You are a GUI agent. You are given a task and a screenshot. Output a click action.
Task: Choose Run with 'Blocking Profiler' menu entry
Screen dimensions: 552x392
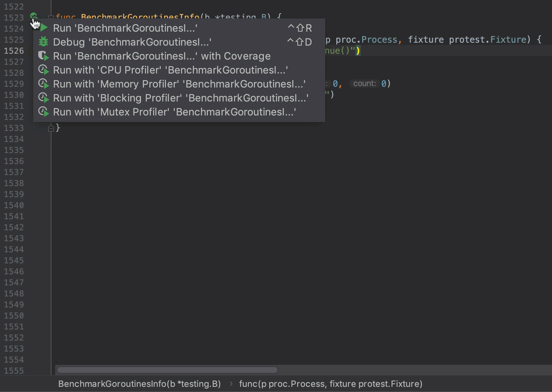click(180, 98)
